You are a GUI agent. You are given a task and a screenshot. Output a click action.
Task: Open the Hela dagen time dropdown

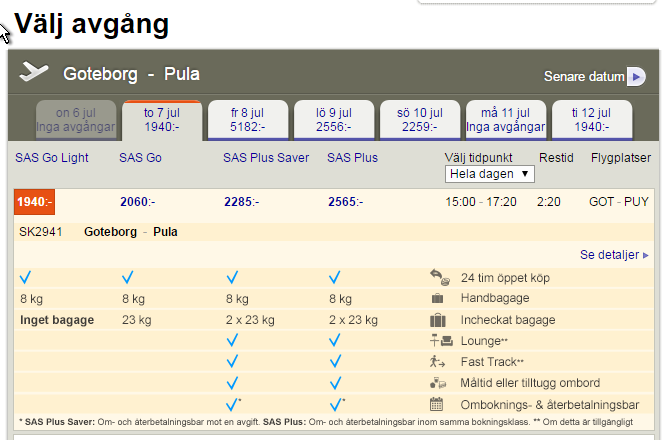[x=490, y=174]
